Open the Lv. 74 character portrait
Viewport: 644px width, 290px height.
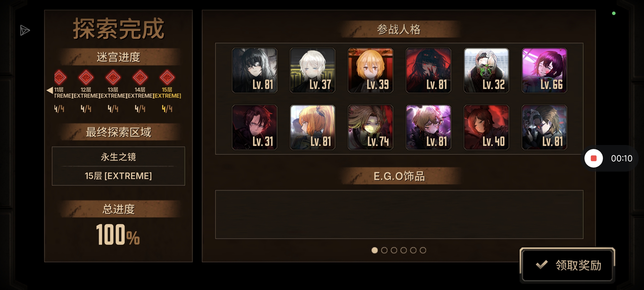(370, 127)
